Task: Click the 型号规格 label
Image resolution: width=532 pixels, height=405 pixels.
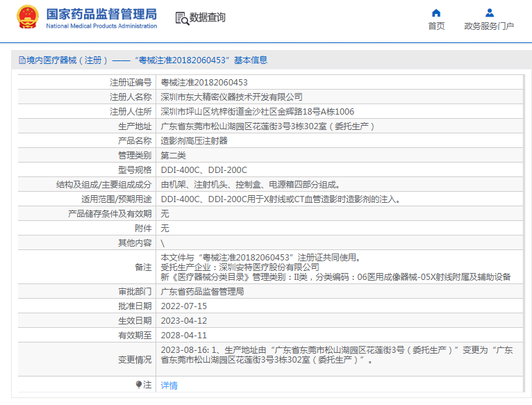Action: pyautogui.click(x=135, y=170)
